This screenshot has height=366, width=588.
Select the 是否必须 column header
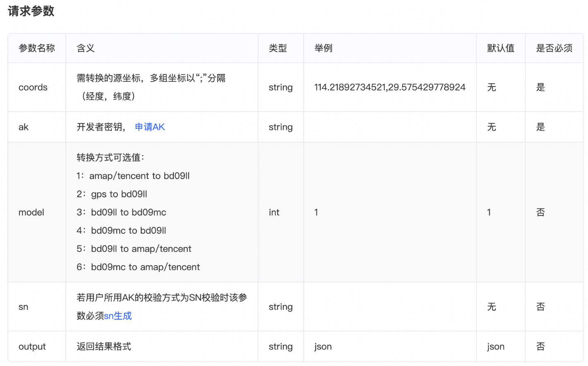click(554, 48)
